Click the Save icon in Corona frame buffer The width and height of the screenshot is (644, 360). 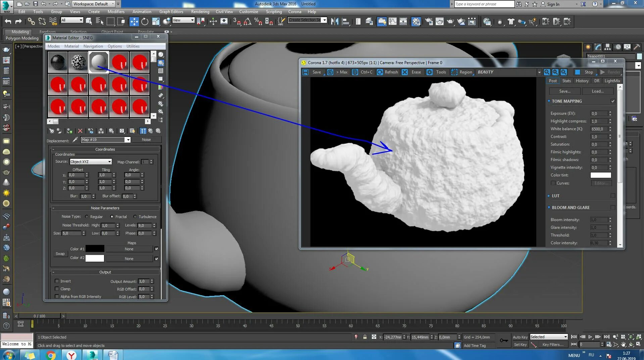305,72
